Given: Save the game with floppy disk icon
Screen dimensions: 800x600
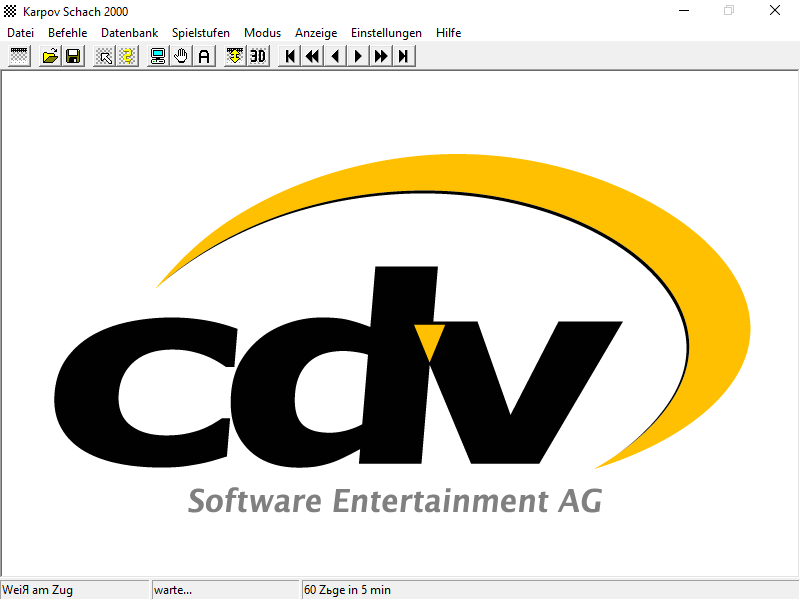Looking at the screenshot, I should [x=73, y=56].
